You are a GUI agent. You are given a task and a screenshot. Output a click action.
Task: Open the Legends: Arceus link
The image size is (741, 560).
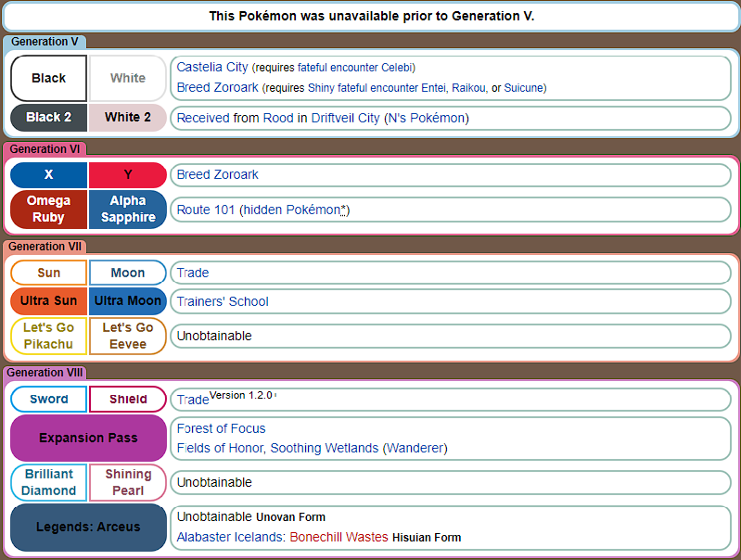88,528
